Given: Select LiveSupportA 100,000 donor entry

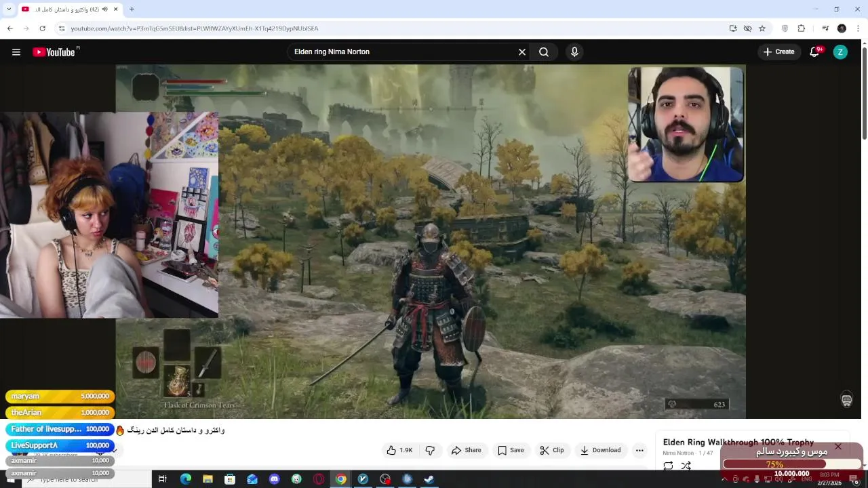Looking at the screenshot, I should coord(60,445).
